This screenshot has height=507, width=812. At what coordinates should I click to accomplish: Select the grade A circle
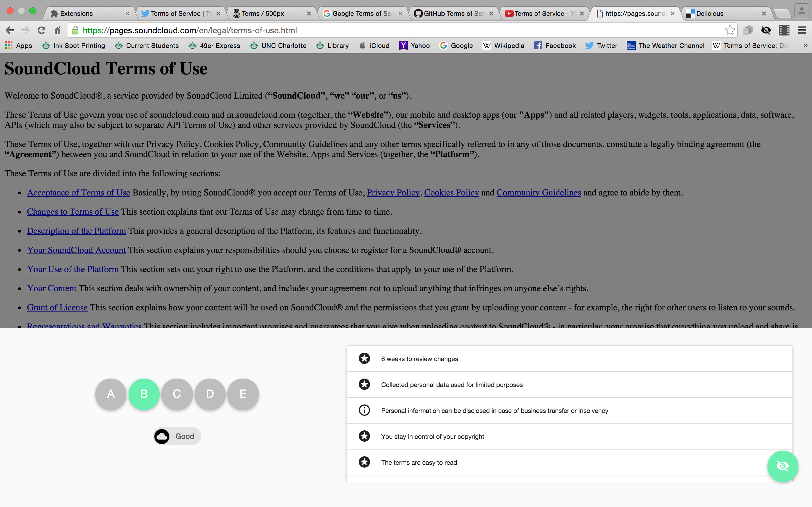[x=111, y=394]
